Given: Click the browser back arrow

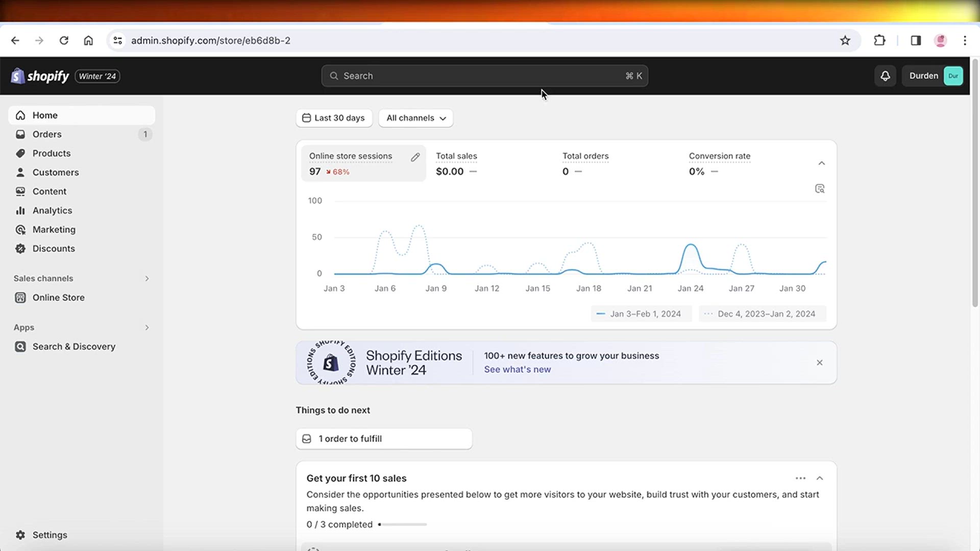Looking at the screenshot, I should click(x=15, y=40).
